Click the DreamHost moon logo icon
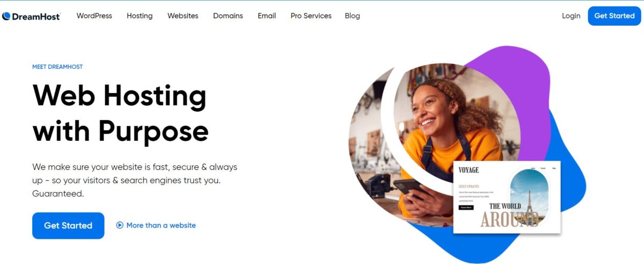 click(x=6, y=16)
